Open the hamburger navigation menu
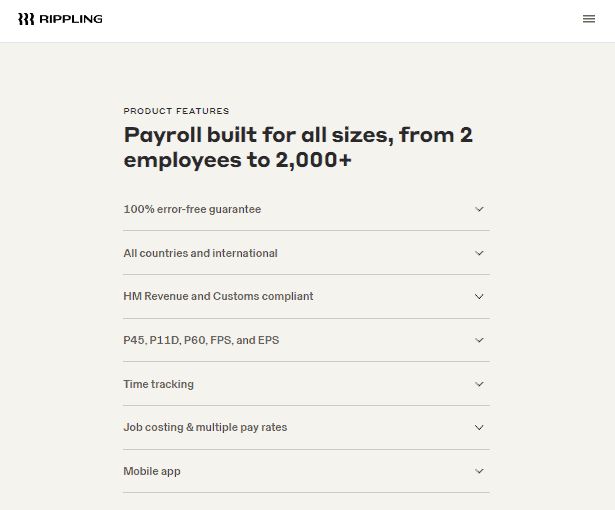615x510 pixels. [589, 19]
